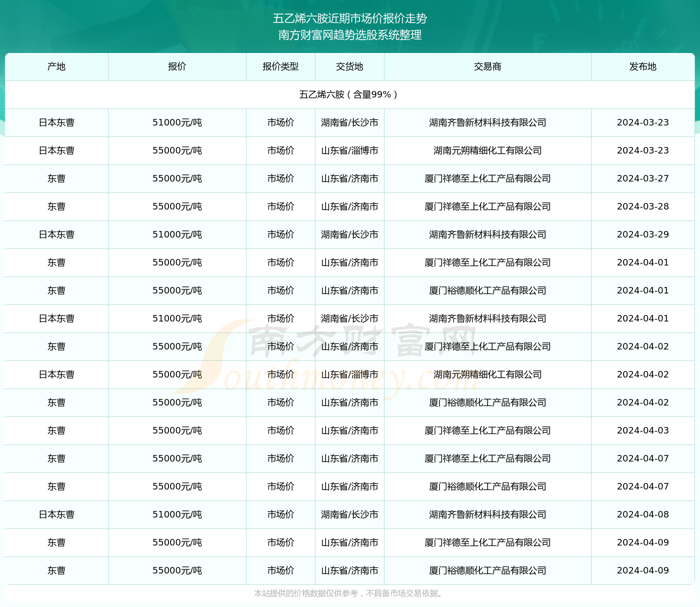Click the 55000元/吨 price in the 2024-03-27 row
The image size is (700, 607).
click(x=177, y=178)
